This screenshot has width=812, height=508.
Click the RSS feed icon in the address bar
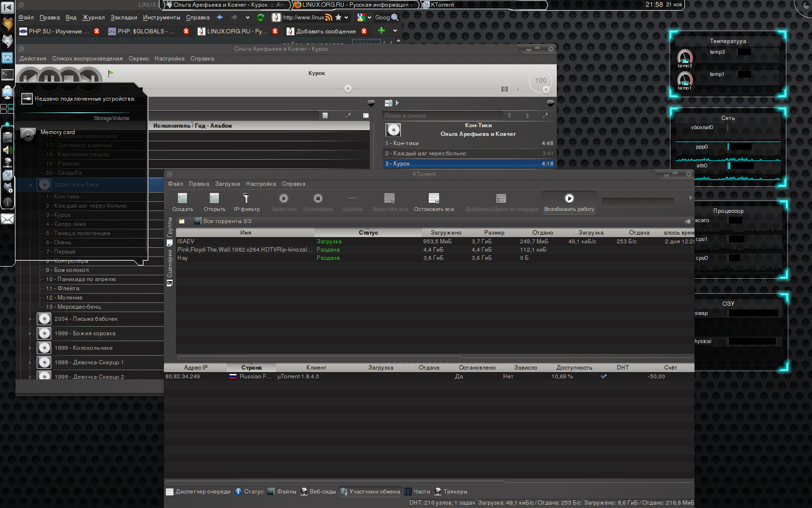click(x=329, y=17)
